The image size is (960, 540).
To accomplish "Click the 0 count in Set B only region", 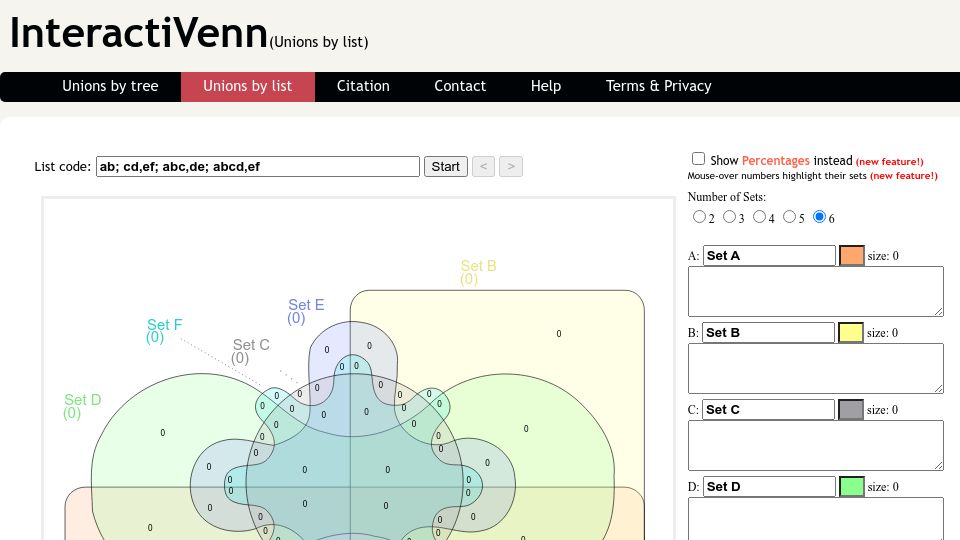I will point(558,334).
